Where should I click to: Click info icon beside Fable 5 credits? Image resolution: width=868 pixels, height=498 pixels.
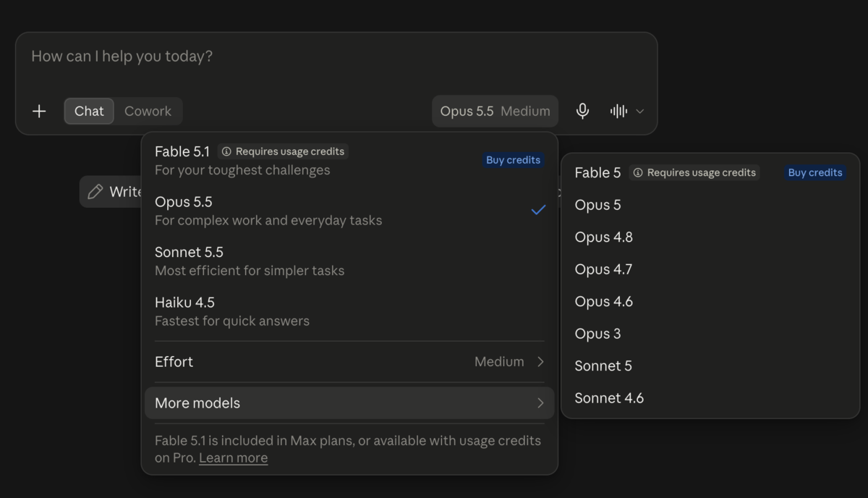638,172
